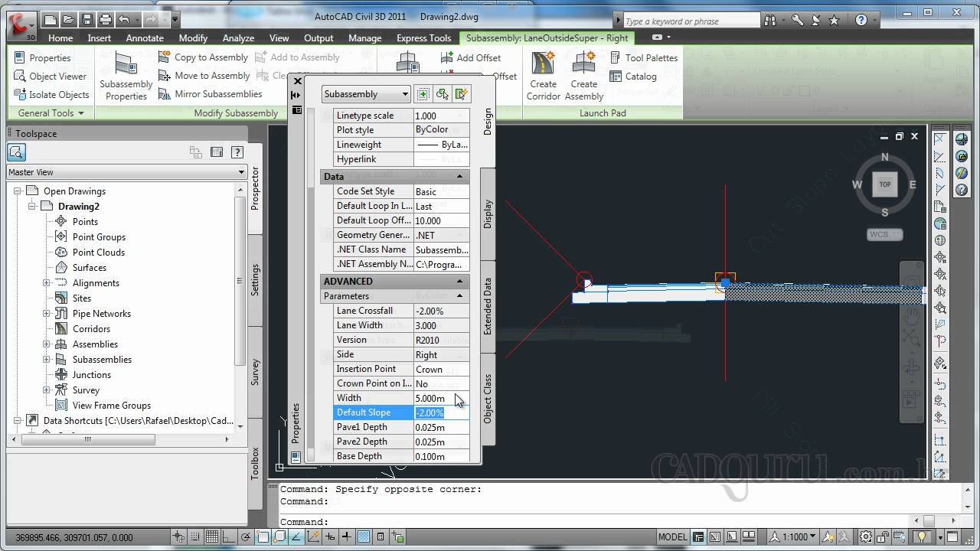This screenshot has height=551, width=980.
Task: Select Subassemblies in Prospector tree
Action: (102, 360)
